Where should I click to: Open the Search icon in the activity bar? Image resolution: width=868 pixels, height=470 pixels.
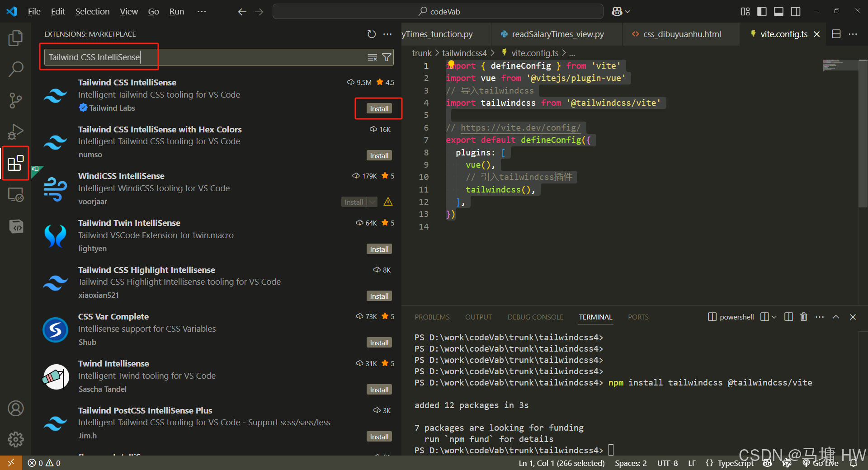[x=16, y=69]
